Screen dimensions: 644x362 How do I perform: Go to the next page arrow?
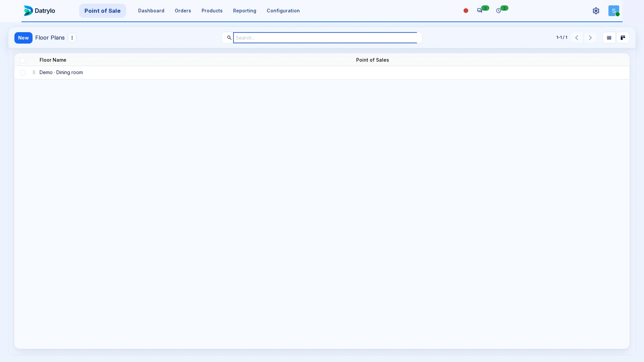[590, 38]
